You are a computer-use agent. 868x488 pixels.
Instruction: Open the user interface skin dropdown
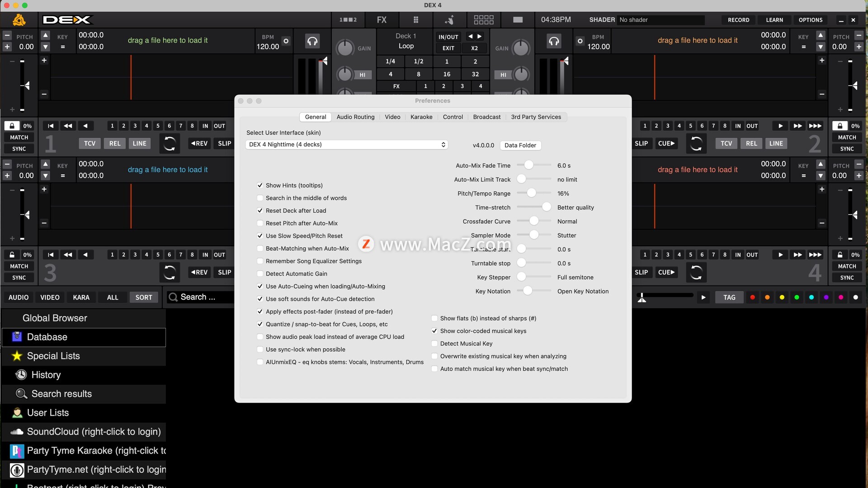347,145
